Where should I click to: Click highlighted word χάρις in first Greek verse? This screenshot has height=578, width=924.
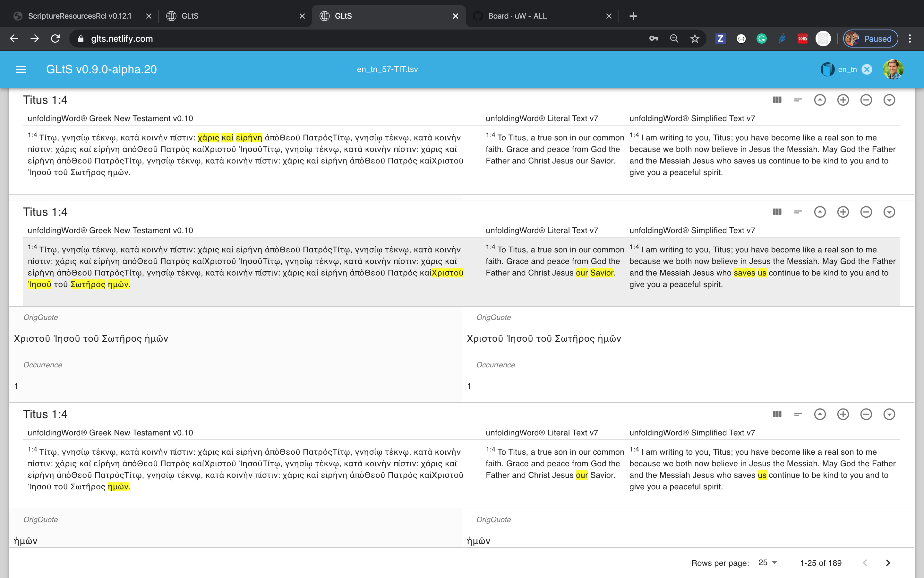tap(209, 138)
